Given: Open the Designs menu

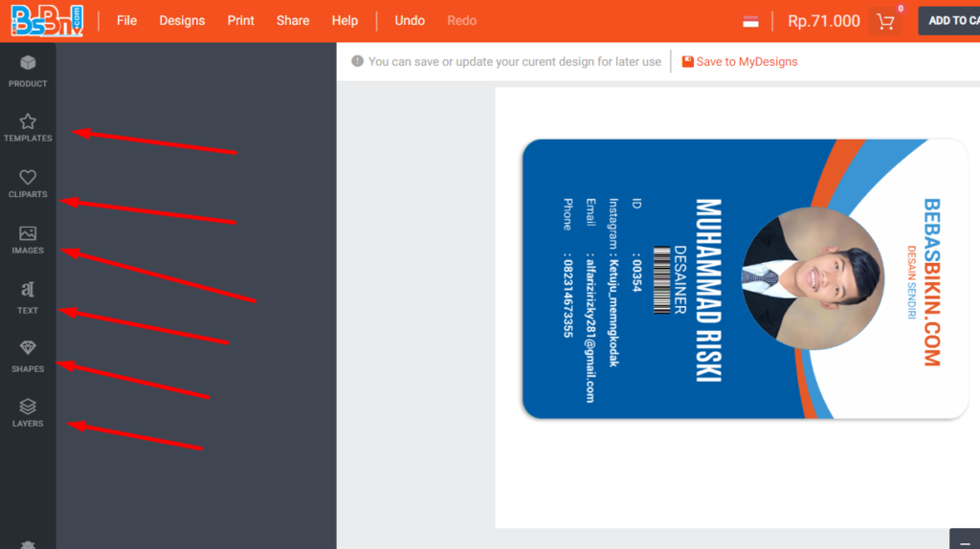Looking at the screenshot, I should [x=182, y=21].
